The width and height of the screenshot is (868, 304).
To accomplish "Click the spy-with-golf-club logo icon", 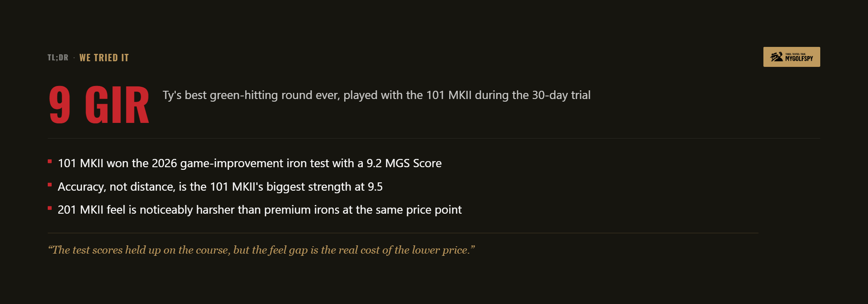I will 776,57.
